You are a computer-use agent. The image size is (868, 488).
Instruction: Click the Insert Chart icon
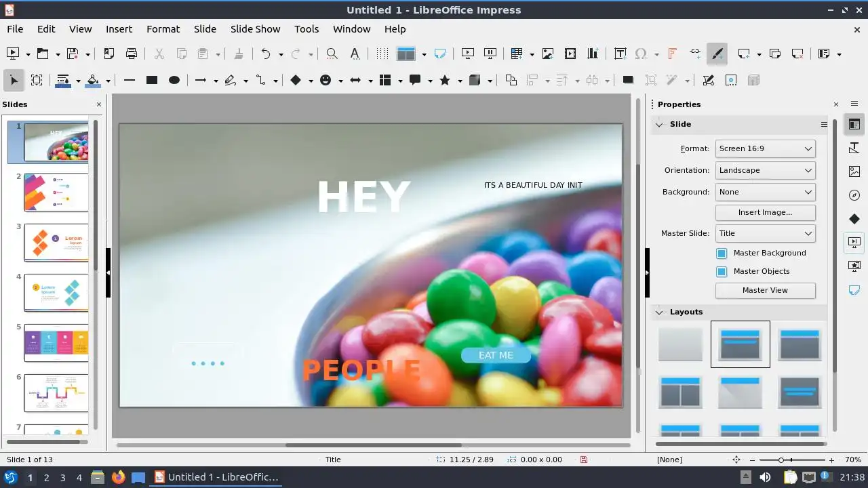tap(593, 54)
